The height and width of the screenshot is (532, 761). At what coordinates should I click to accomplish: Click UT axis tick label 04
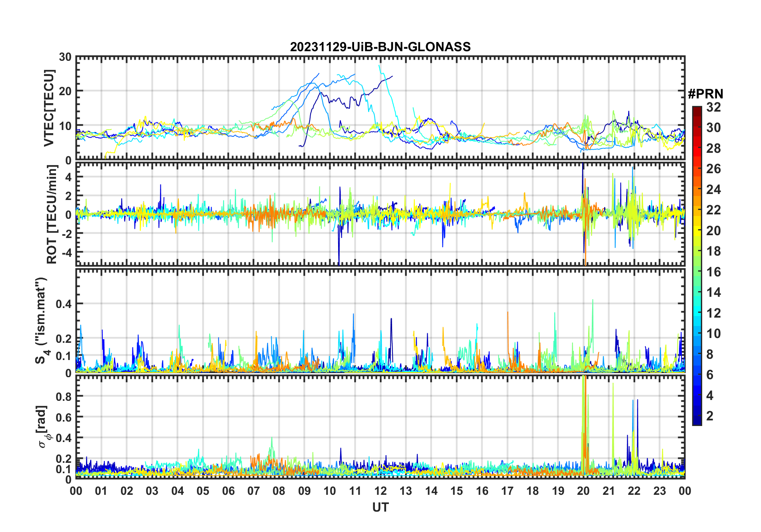coord(178,491)
